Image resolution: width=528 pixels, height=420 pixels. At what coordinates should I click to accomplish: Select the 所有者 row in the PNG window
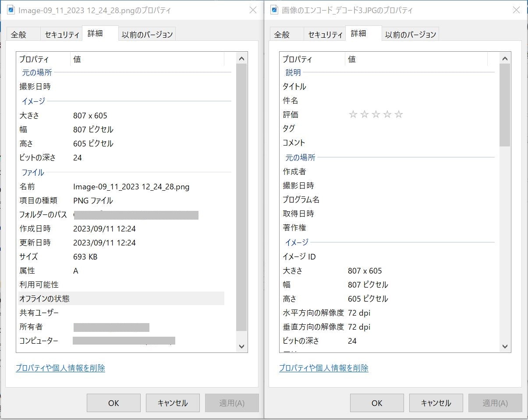coord(120,327)
